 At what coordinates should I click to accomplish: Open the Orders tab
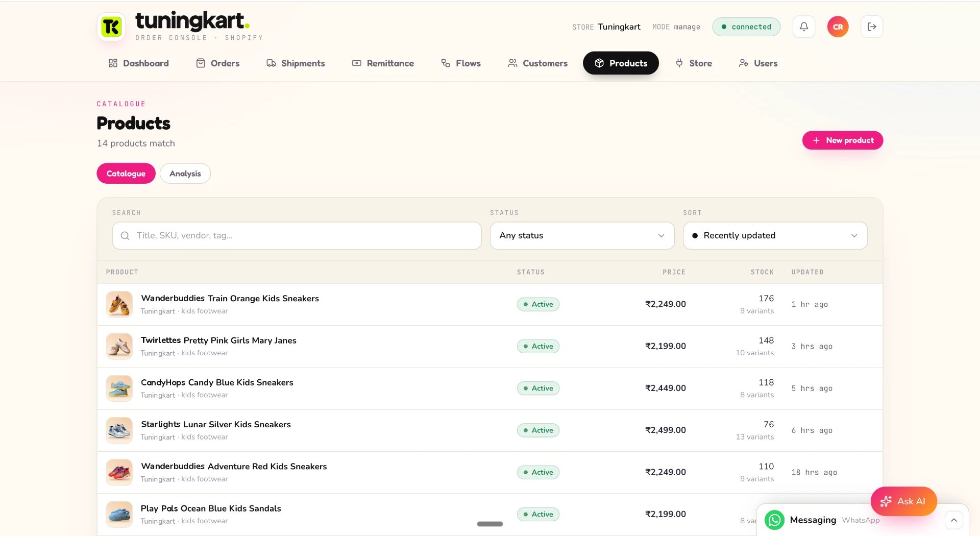pos(218,63)
